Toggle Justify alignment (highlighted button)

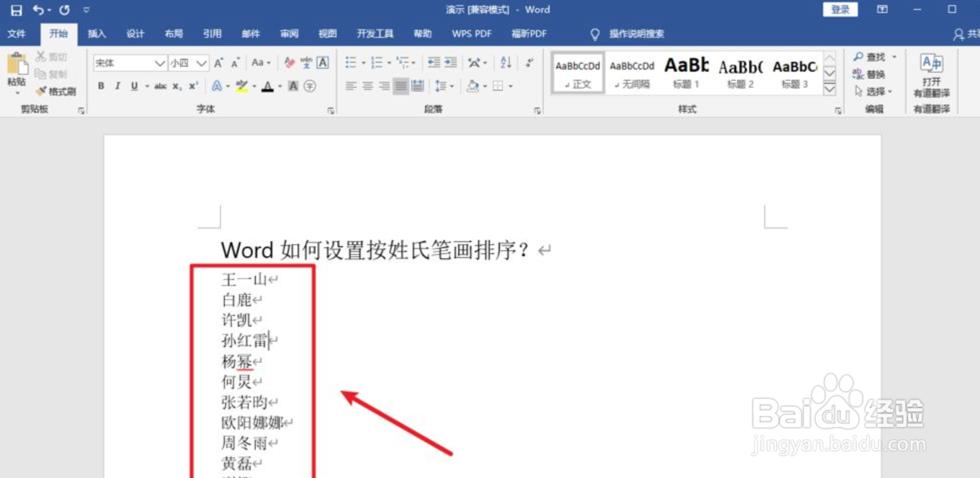401,86
